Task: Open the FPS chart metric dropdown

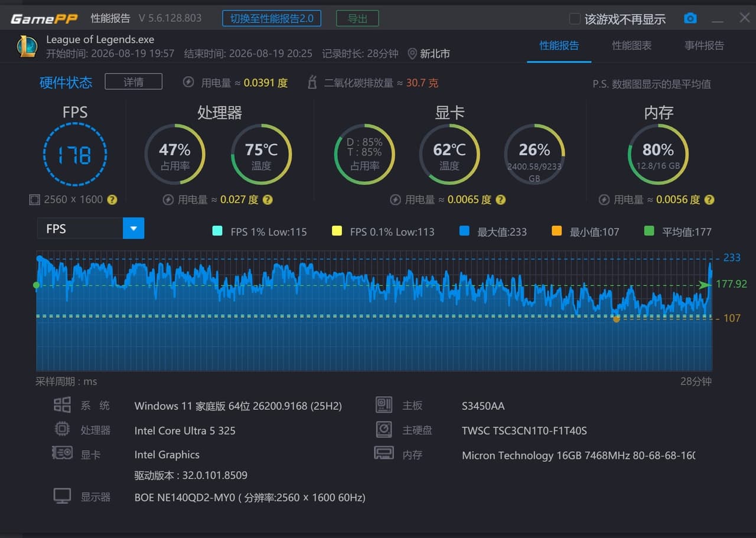Action: coord(90,229)
